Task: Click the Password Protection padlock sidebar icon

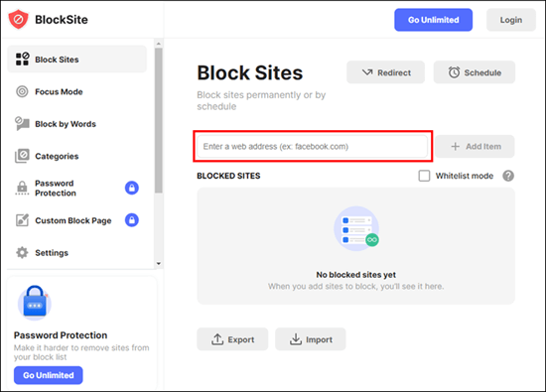Action: [x=22, y=188]
